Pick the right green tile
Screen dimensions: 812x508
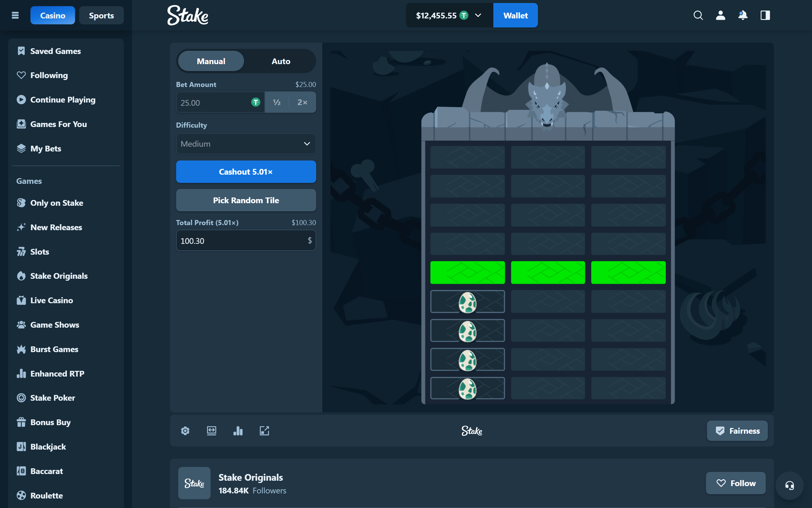628,272
